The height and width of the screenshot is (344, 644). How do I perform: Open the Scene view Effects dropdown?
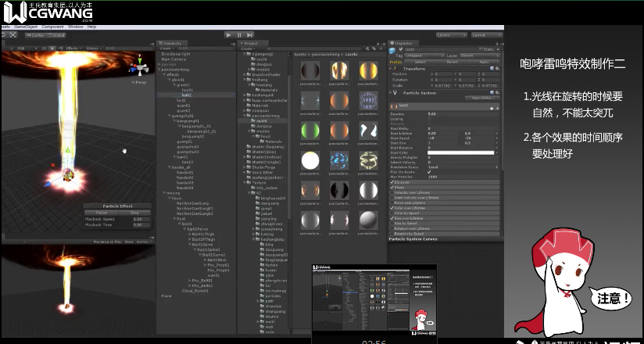73,48
